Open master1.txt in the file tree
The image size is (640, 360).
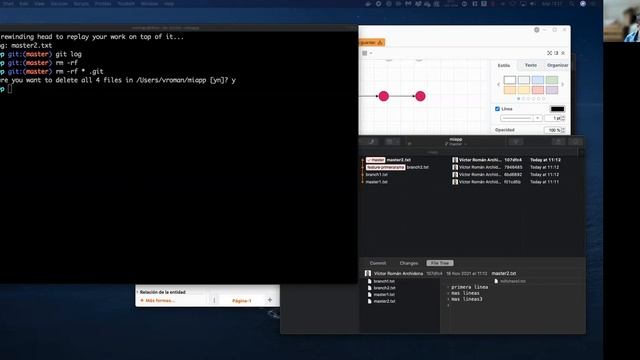coord(384,294)
